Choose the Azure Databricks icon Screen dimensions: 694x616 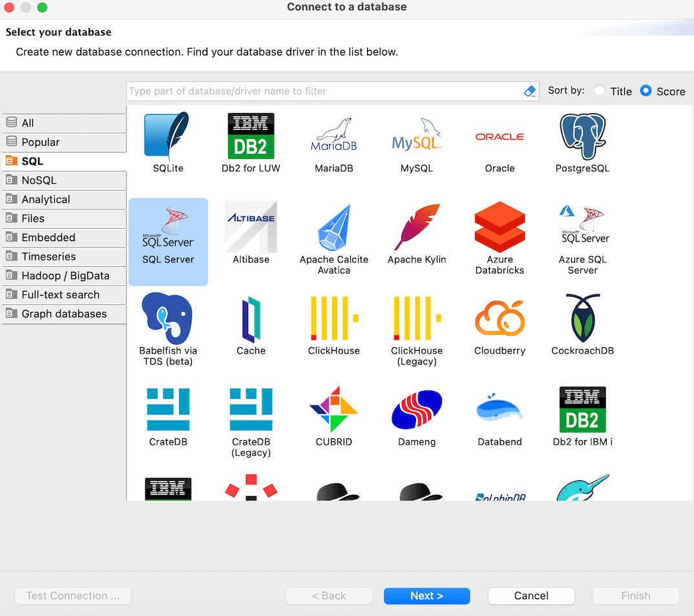(x=499, y=228)
